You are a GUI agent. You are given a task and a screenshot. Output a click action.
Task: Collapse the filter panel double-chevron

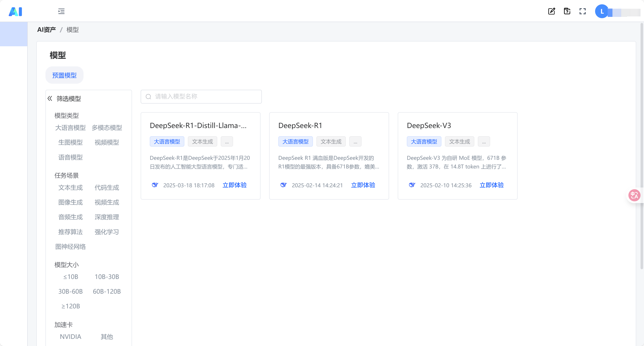50,98
